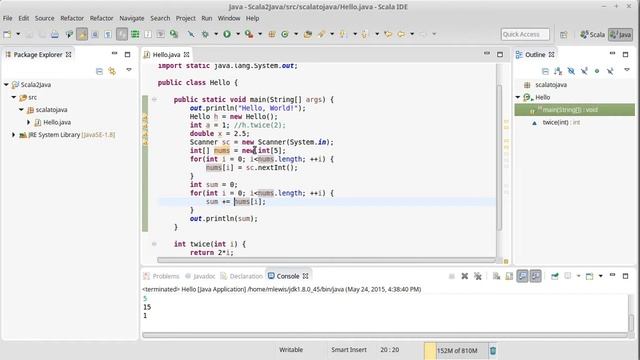The height and width of the screenshot is (360, 640).
Task: Click the Run Last Tool icon
Action: tap(249, 35)
